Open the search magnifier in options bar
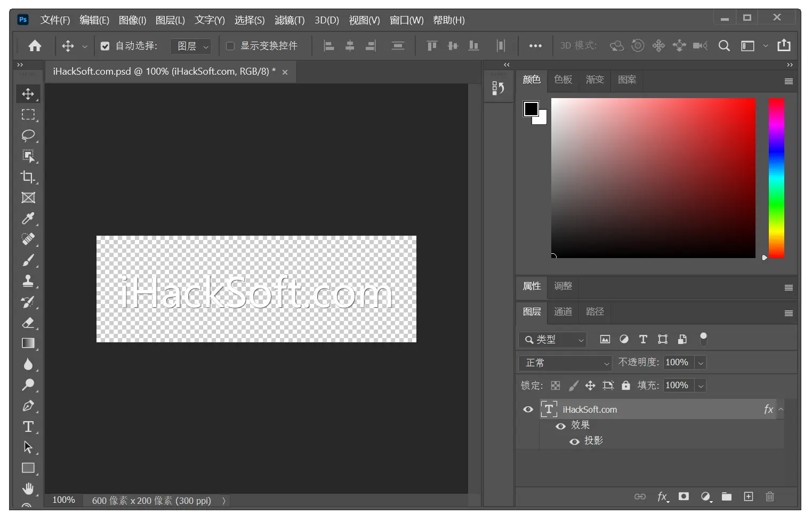The image size is (812, 522). point(724,46)
